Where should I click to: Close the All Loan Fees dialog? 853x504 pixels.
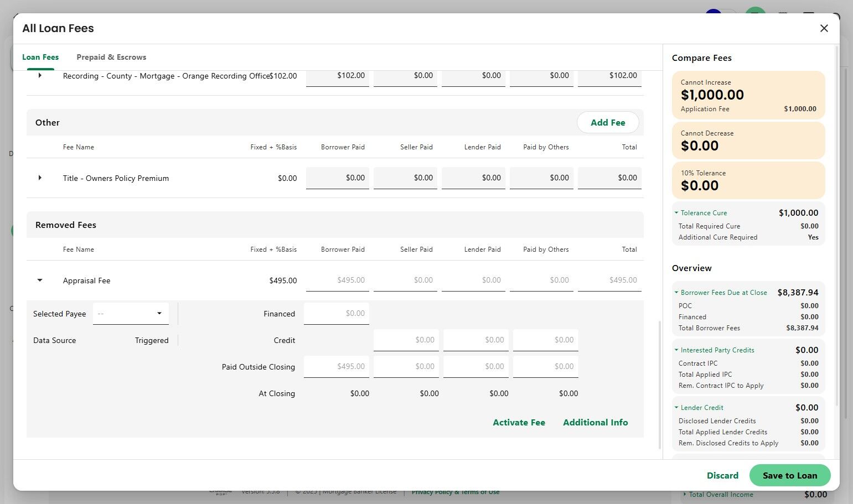824,28
